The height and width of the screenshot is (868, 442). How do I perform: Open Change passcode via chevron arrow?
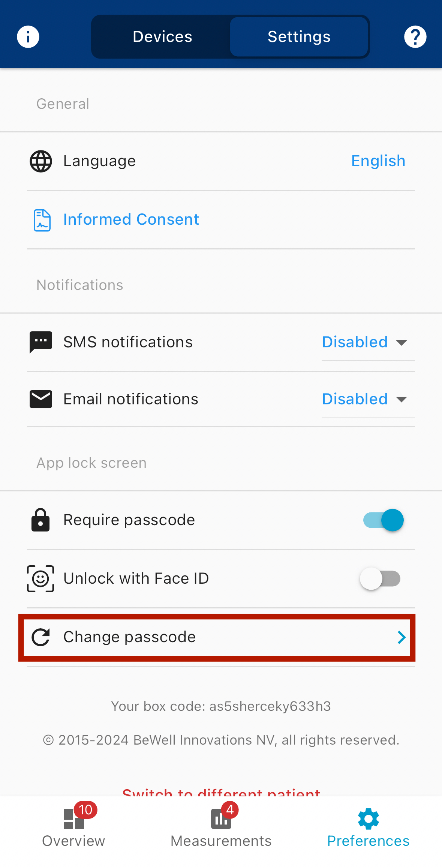point(402,637)
